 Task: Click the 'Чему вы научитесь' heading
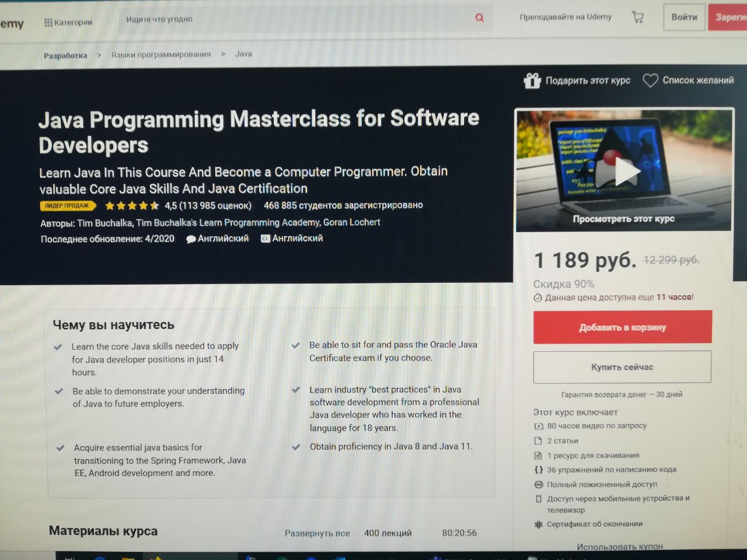click(x=114, y=325)
